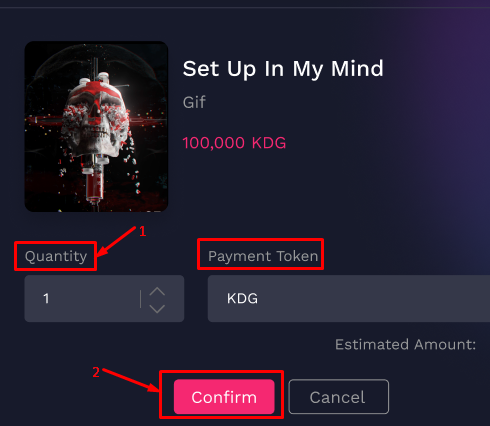Click the red arrow pointing to Confirm

click(131, 380)
